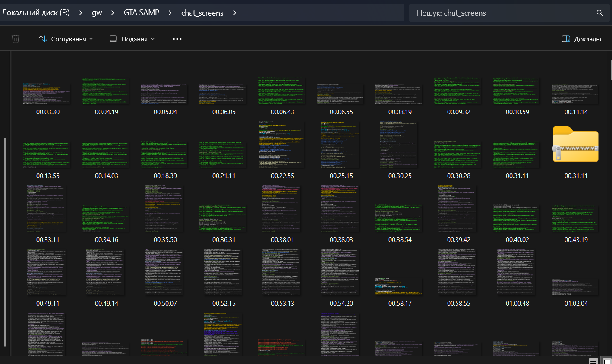Click the search magnifier icon
This screenshot has height=364, width=612.
coord(599,13)
